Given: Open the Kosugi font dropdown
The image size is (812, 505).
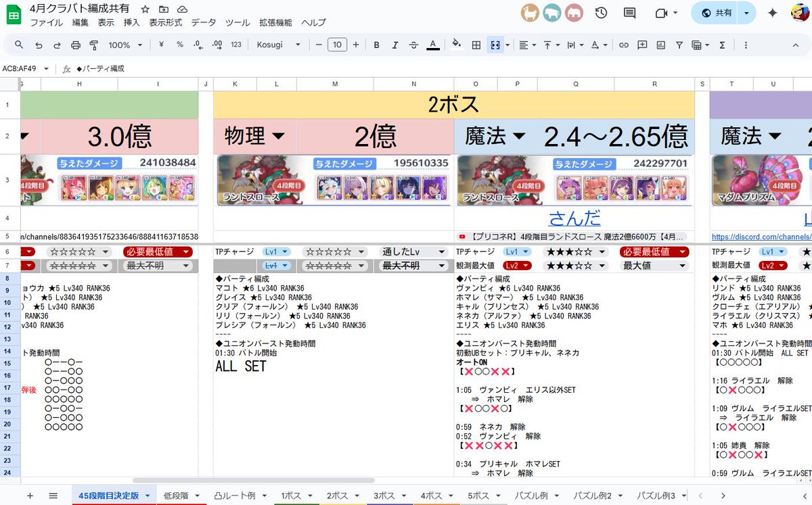Looking at the screenshot, I should [x=279, y=45].
